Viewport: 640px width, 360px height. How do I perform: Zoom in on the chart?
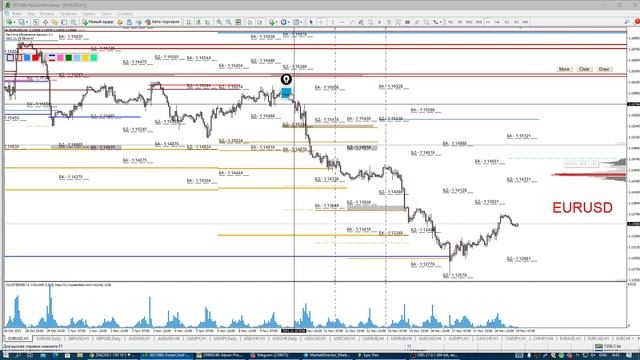point(219,22)
